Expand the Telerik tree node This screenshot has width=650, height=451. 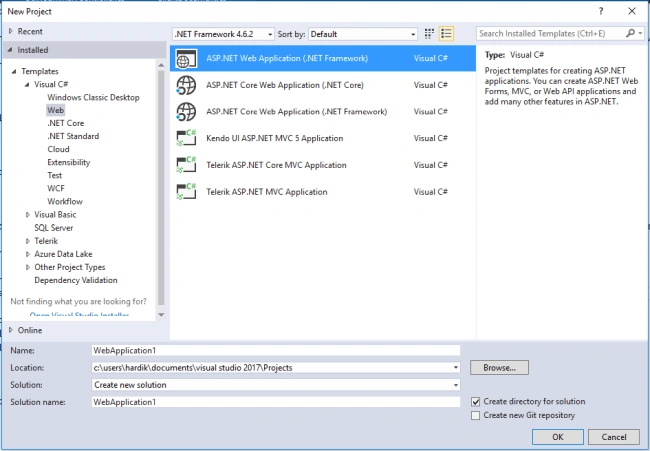click(28, 241)
